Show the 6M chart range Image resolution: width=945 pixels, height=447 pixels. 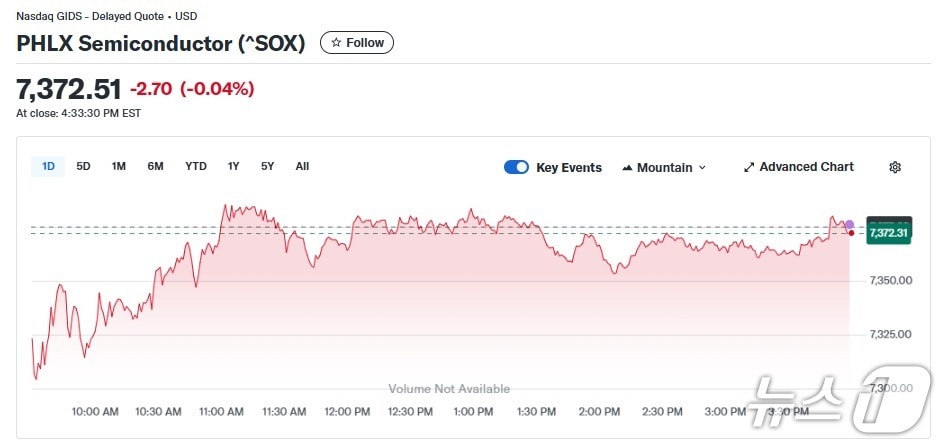155,167
